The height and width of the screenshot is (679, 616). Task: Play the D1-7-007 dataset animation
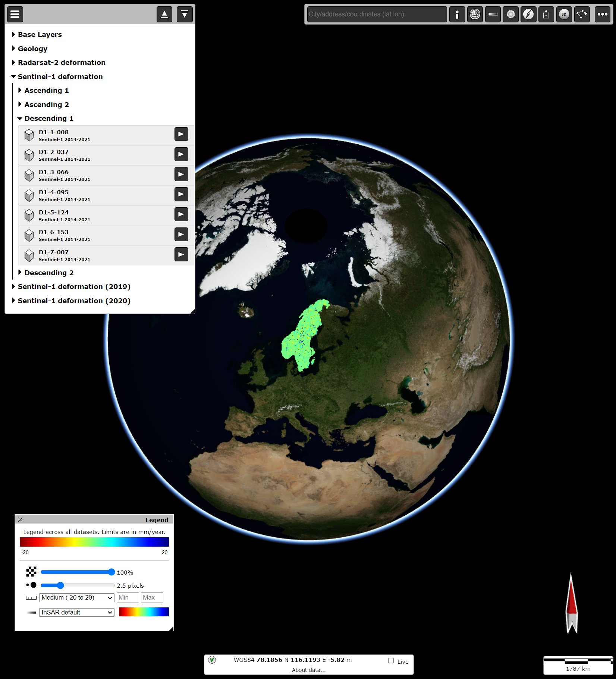pos(181,254)
